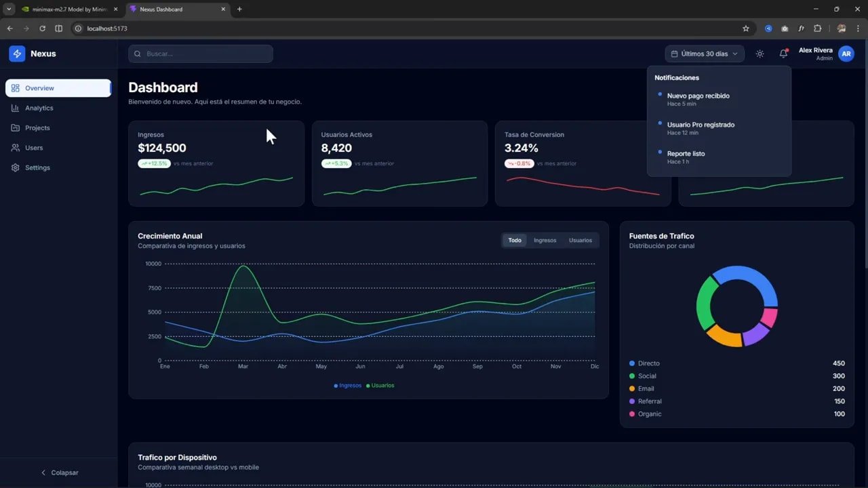Click the Usuarios Activos 8,420 card
Viewport: 868px width, 488px height.
(399, 163)
